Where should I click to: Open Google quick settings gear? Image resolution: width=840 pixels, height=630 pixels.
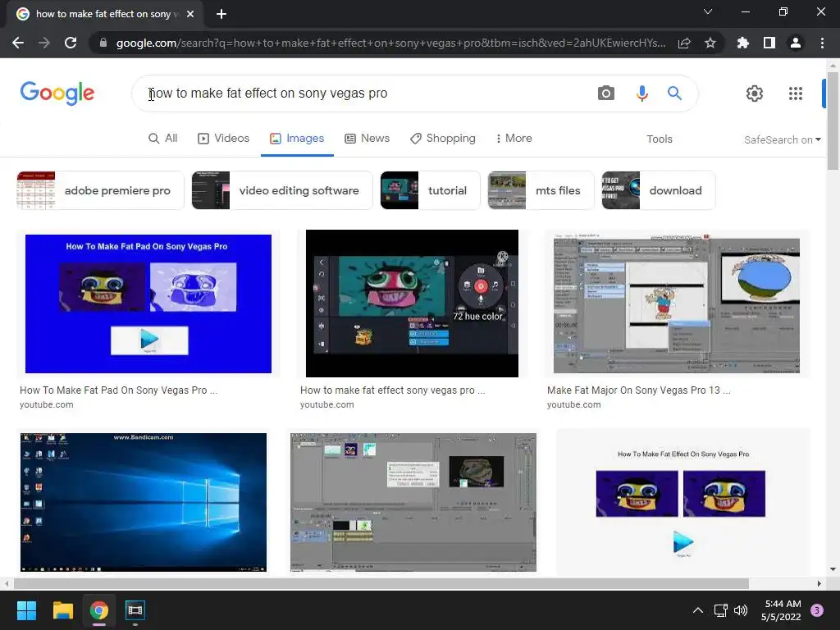click(x=755, y=94)
